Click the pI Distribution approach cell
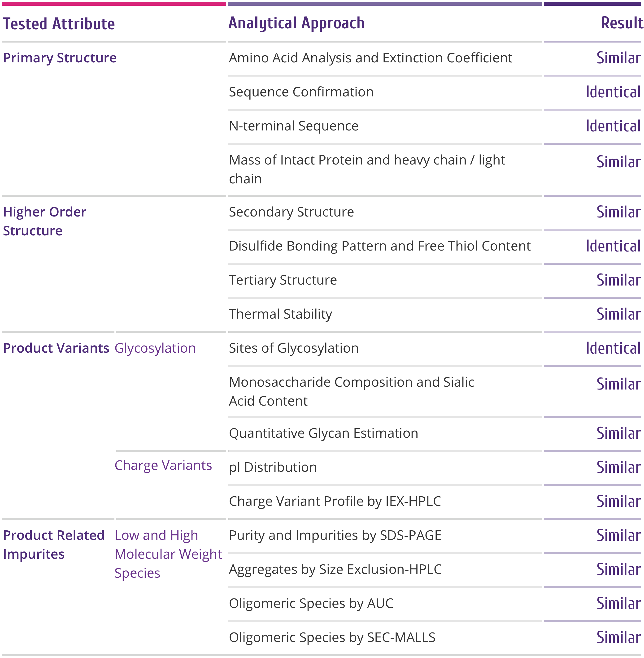 click(273, 467)
